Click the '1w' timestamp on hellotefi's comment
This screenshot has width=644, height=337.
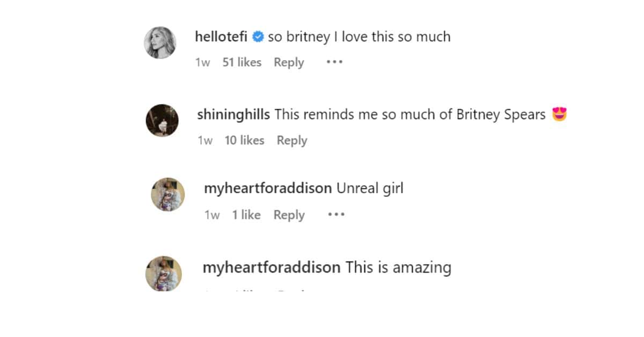pos(202,62)
